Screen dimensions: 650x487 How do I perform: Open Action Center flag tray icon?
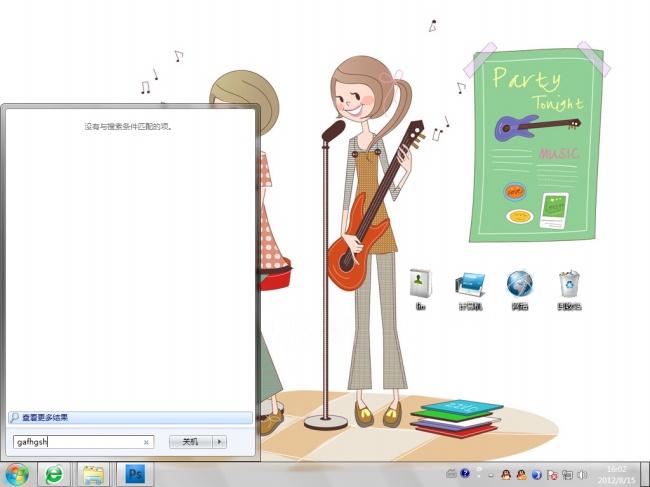tap(552, 475)
